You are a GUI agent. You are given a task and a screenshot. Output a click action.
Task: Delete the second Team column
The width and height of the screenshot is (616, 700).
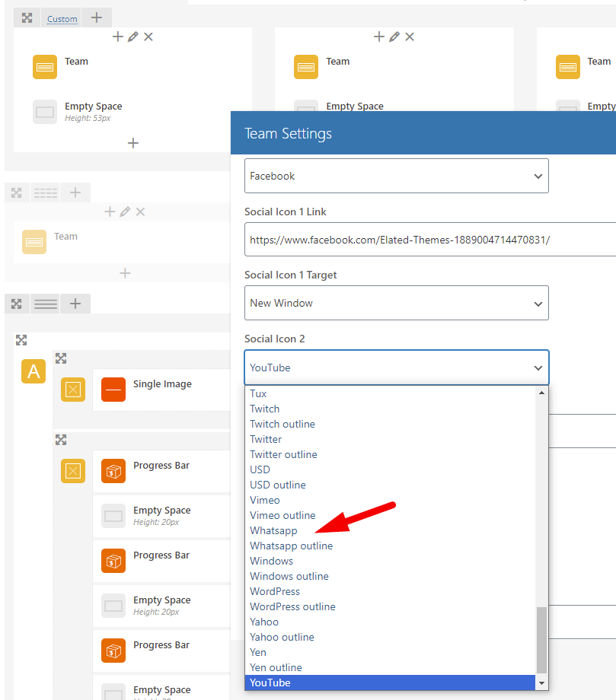click(x=410, y=37)
